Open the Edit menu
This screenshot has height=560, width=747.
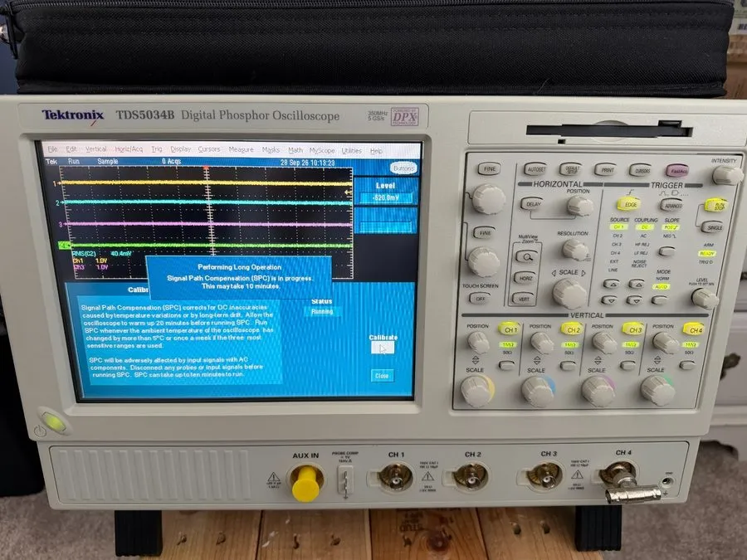point(71,149)
